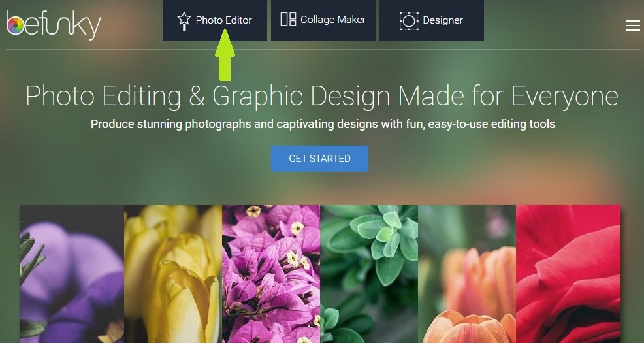Select the purple pansy flower photo
Image resolution: width=644 pixels, height=343 pixels.
pos(72,274)
